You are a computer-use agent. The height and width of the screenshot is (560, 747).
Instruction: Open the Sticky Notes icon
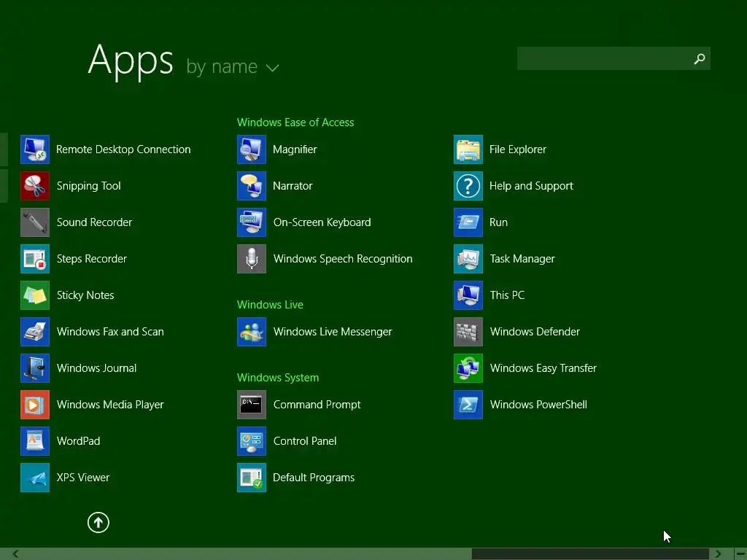[x=35, y=295]
